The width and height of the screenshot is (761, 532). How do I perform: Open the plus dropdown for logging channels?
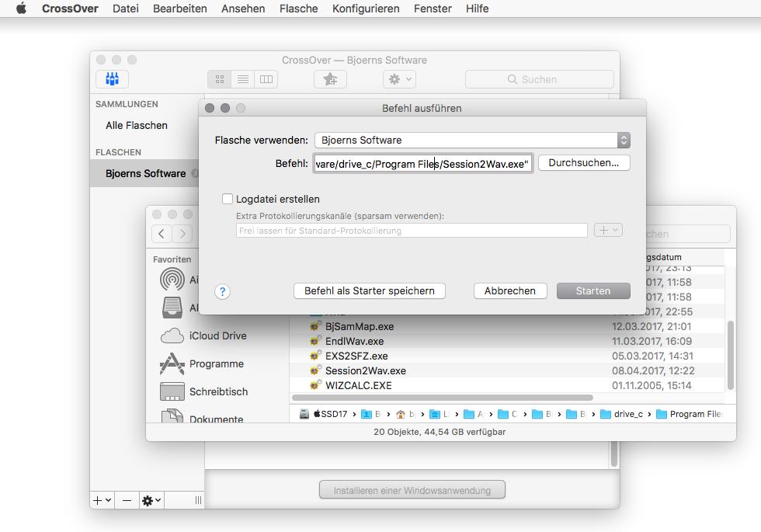coord(607,230)
